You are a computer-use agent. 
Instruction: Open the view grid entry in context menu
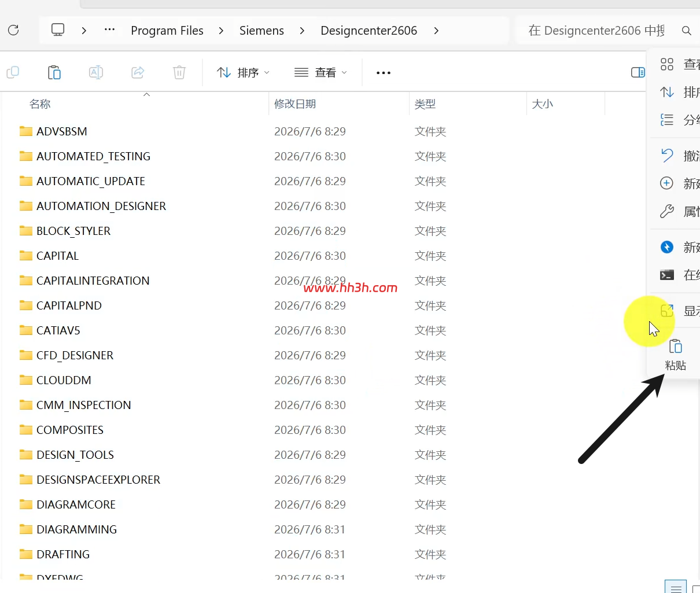(679, 64)
